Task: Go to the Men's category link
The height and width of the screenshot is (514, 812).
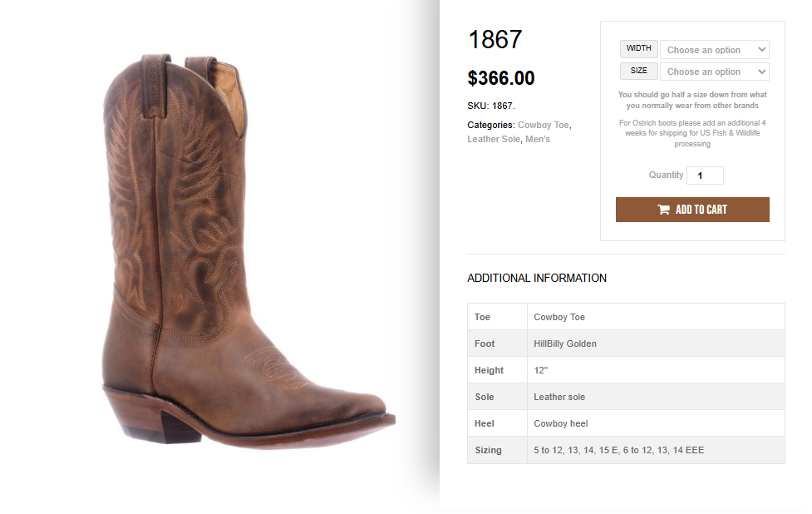Action: 538,139
